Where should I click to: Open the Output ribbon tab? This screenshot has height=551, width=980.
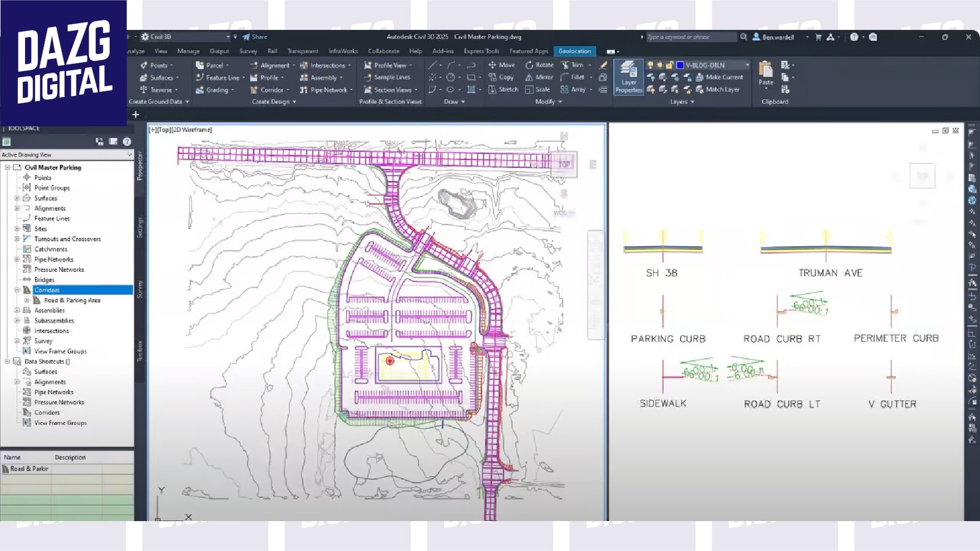click(219, 51)
